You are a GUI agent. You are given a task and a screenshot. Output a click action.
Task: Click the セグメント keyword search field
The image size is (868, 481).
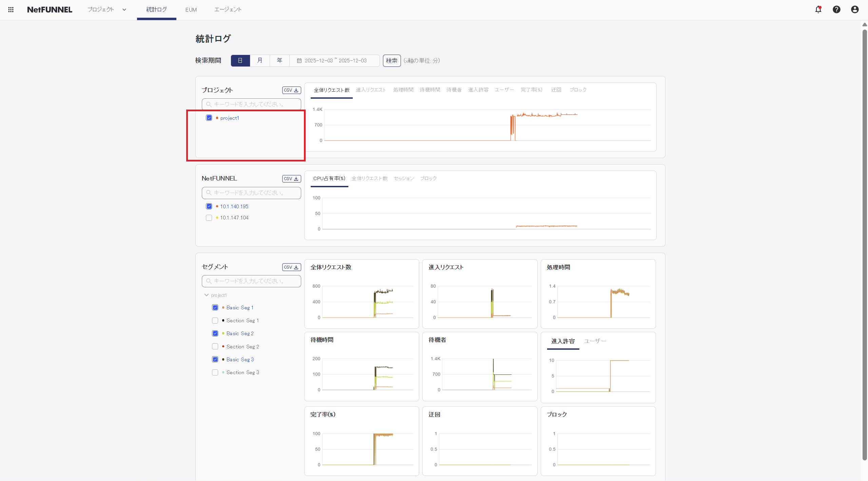tap(251, 281)
